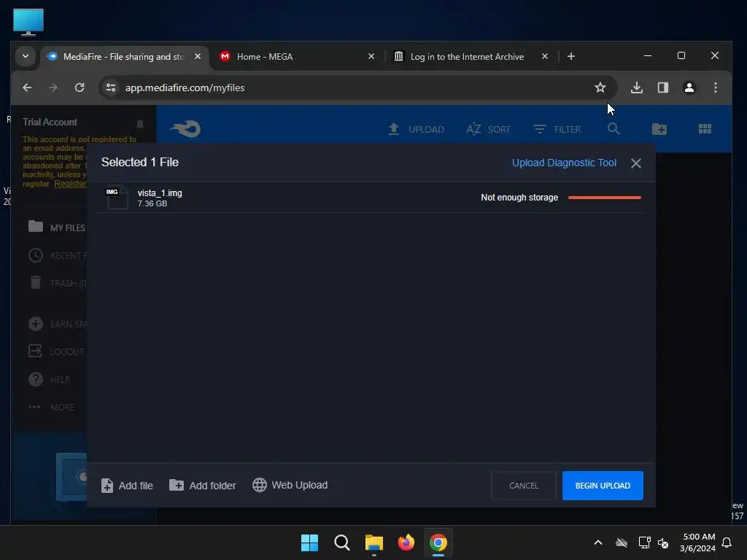
Task: Bookmark this page with star icon
Action: [600, 87]
